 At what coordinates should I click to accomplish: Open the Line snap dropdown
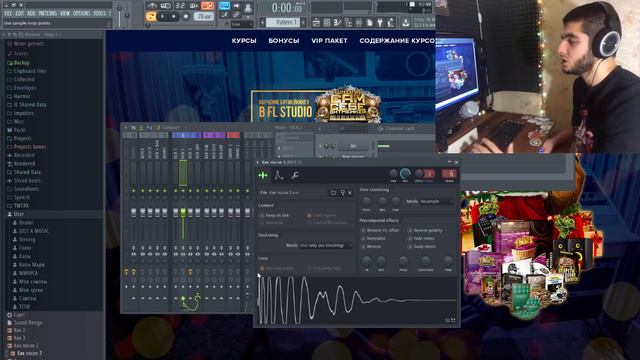point(242,24)
